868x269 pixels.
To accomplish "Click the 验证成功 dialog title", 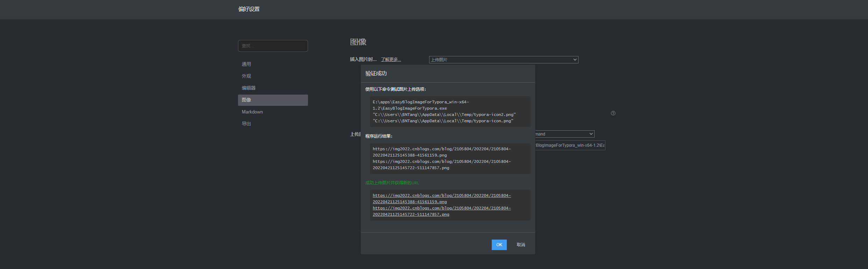I will (x=376, y=74).
